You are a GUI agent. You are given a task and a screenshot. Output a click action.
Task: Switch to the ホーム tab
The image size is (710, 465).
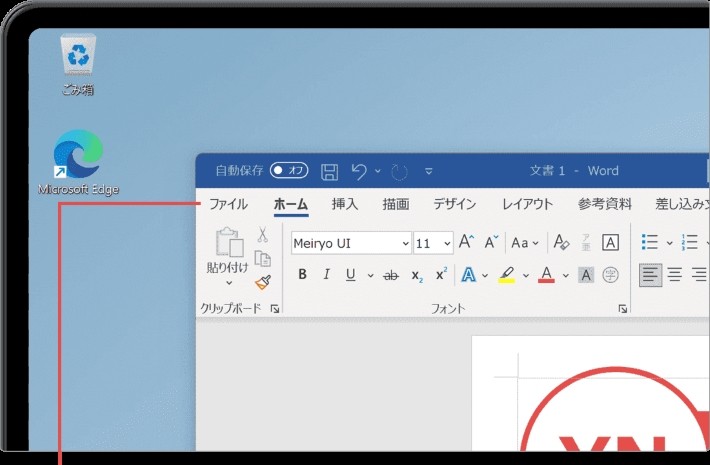[291, 204]
